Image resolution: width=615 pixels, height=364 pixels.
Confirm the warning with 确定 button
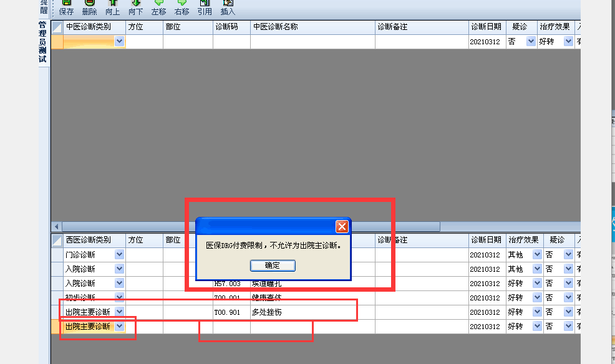pos(273,266)
